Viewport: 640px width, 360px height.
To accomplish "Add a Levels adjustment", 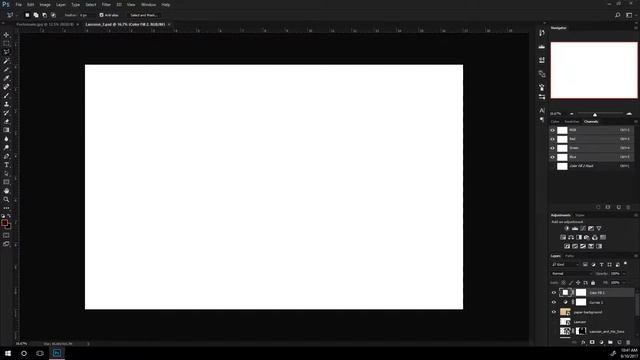I will tap(575, 228).
